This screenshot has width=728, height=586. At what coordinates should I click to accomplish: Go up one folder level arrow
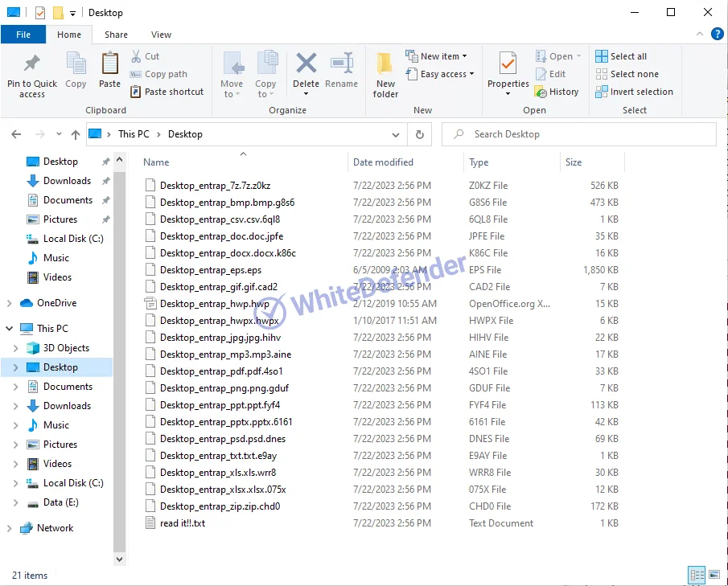pos(76,134)
